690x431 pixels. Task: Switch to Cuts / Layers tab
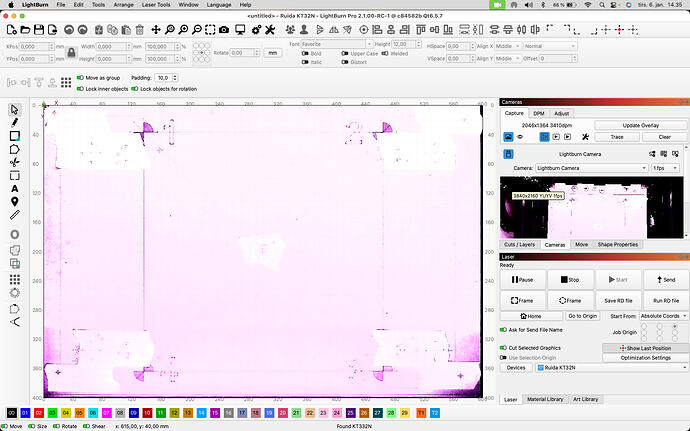tap(519, 244)
